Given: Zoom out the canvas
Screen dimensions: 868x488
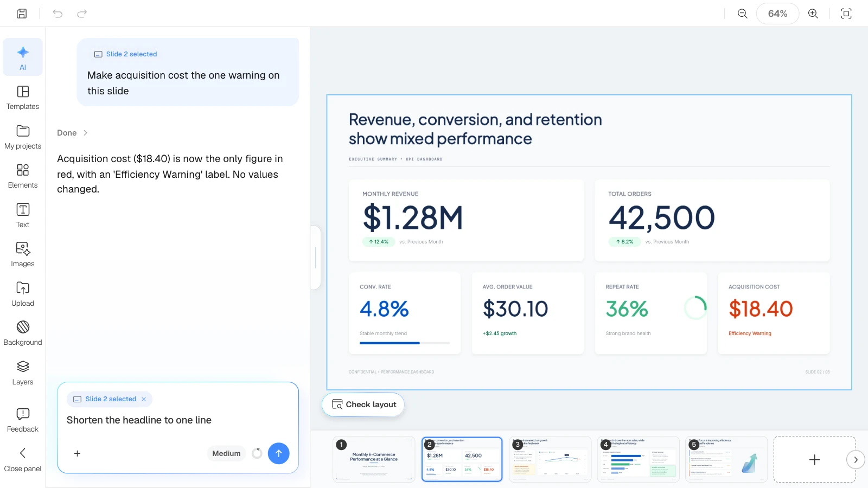Looking at the screenshot, I should [x=742, y=14].
